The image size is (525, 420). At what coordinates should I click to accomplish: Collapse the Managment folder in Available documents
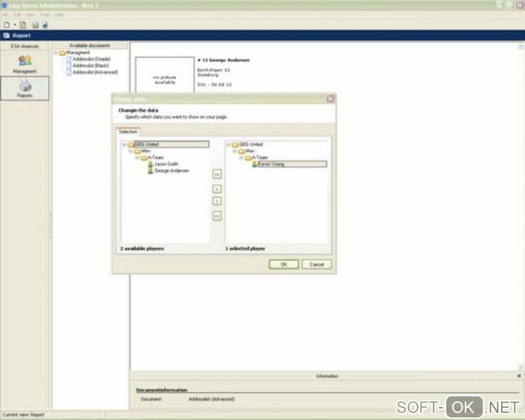[56, 52]
